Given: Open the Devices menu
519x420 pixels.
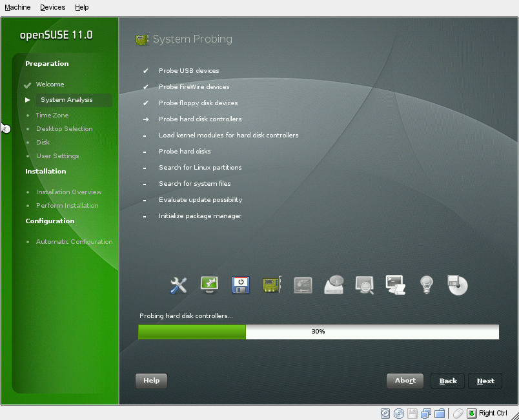Looking at the screenshot, I should point(53,7).
